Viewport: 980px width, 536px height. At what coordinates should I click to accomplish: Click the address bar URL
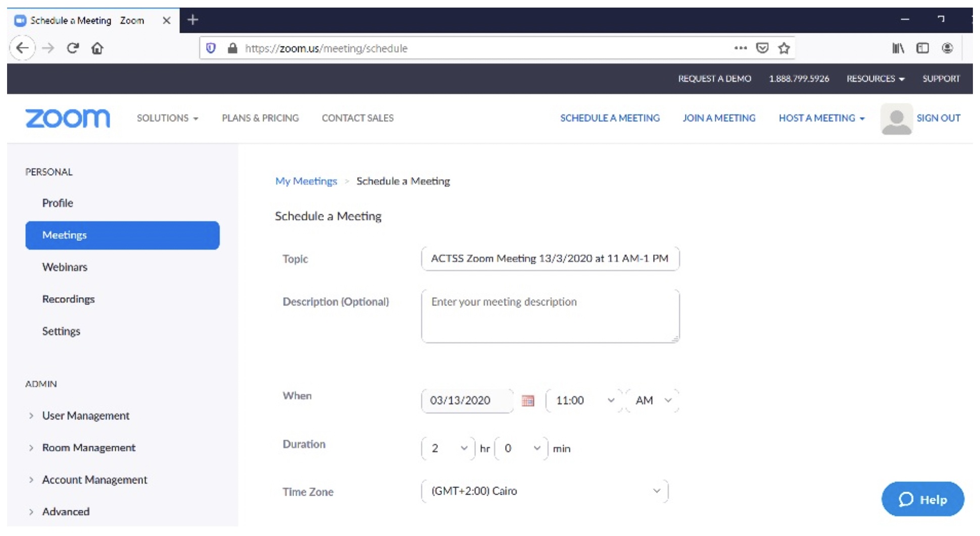pyautogui.click(x=326, y=48)
